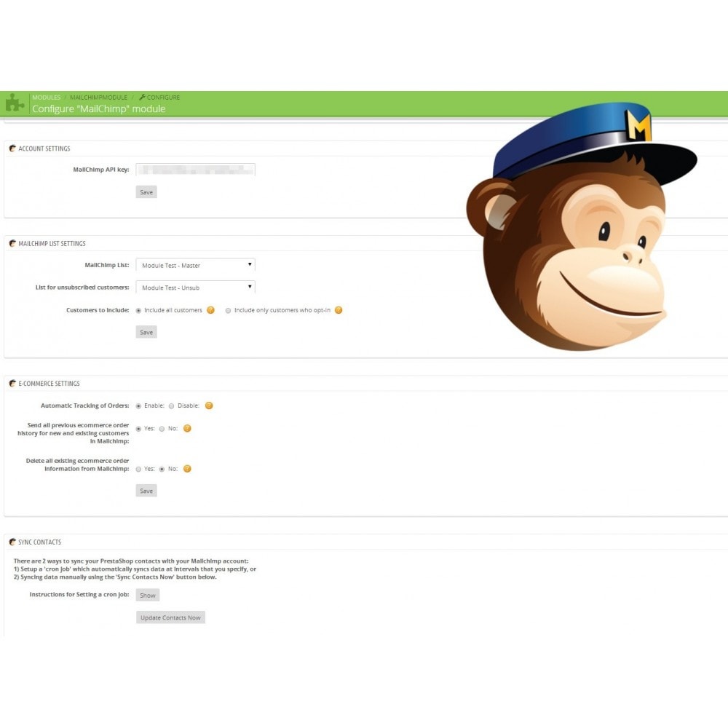Click the 'Instructions for Setting a cron job:' label
This screenshot has width=728, height=728.
click(x=79, y=595)
